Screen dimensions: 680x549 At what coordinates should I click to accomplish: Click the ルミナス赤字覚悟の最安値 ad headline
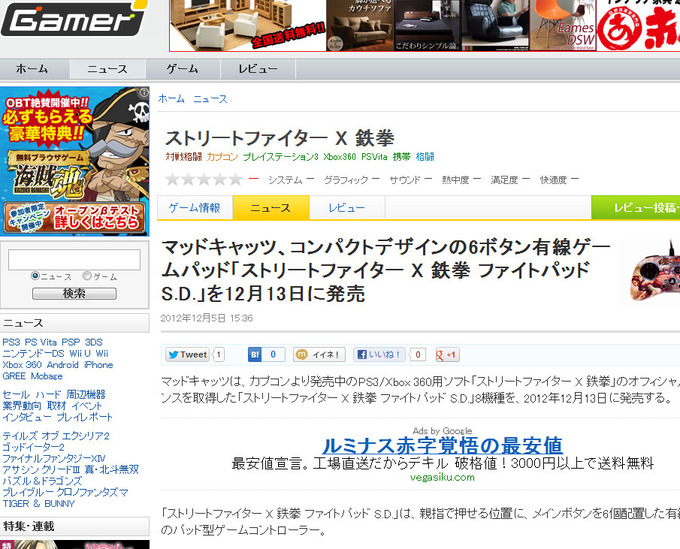(x=442, y=446)
